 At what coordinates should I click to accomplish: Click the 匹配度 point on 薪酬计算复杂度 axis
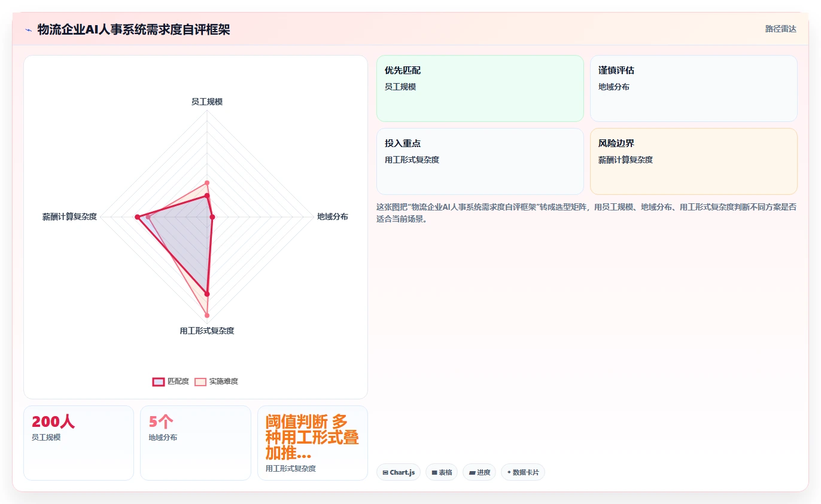[137, 217]
